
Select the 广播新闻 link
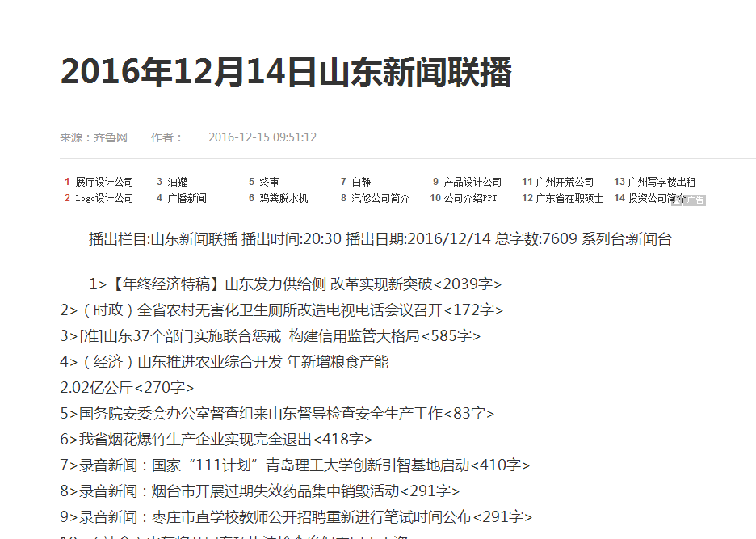[x=187, y=198]
